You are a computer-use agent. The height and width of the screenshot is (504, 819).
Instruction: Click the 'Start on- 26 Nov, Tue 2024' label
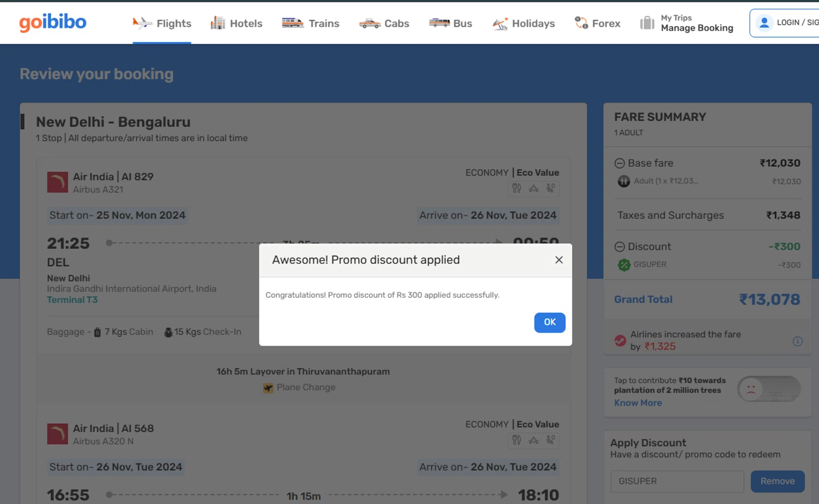click(x=116, y=467)
